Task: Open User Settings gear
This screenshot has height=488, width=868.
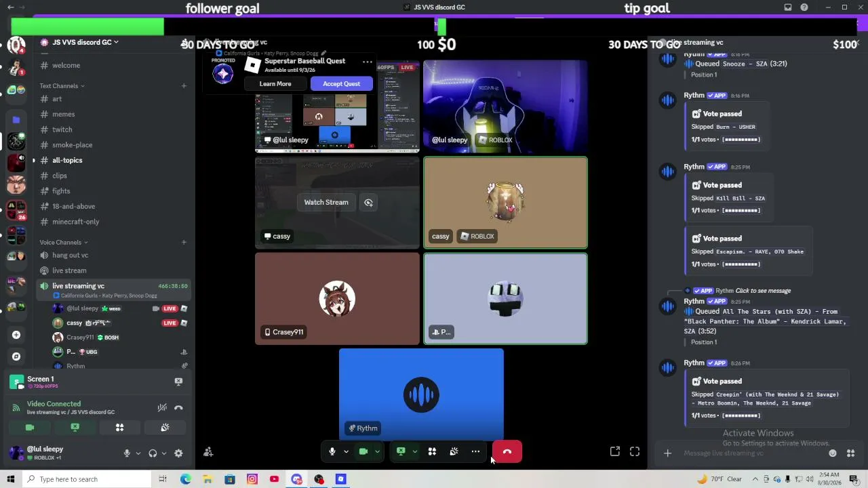Action: (178, 453)
